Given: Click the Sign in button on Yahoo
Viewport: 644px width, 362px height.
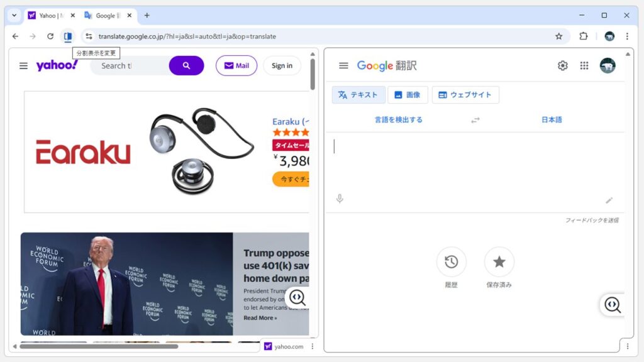Looking at the screenshot, I should (282, 65).
